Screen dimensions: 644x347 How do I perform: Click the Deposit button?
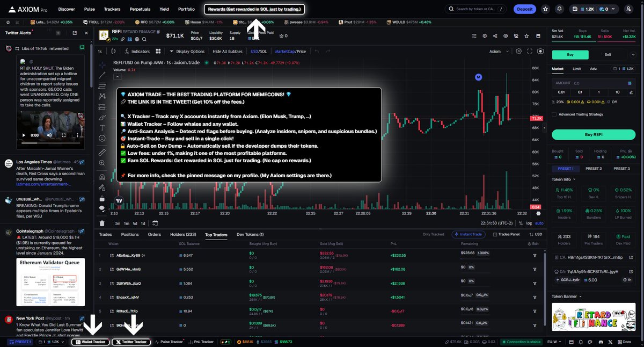525,9
